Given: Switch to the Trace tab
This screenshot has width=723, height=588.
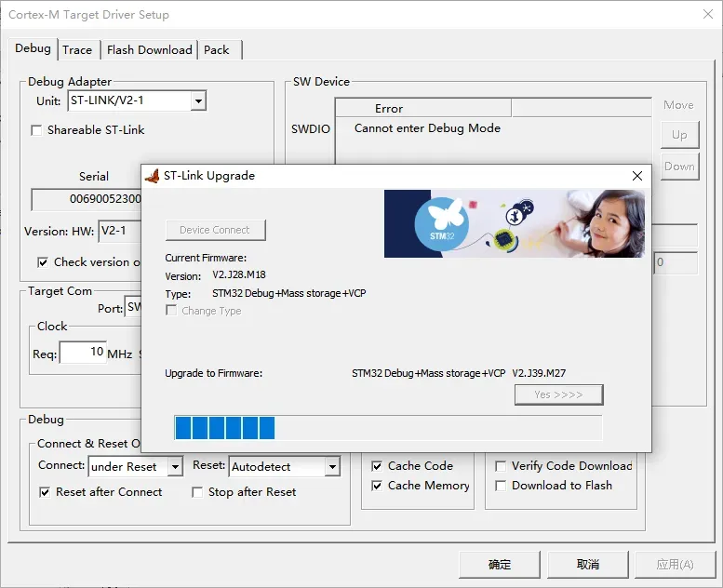Looking at the screenshot, I should coord(77,50).
